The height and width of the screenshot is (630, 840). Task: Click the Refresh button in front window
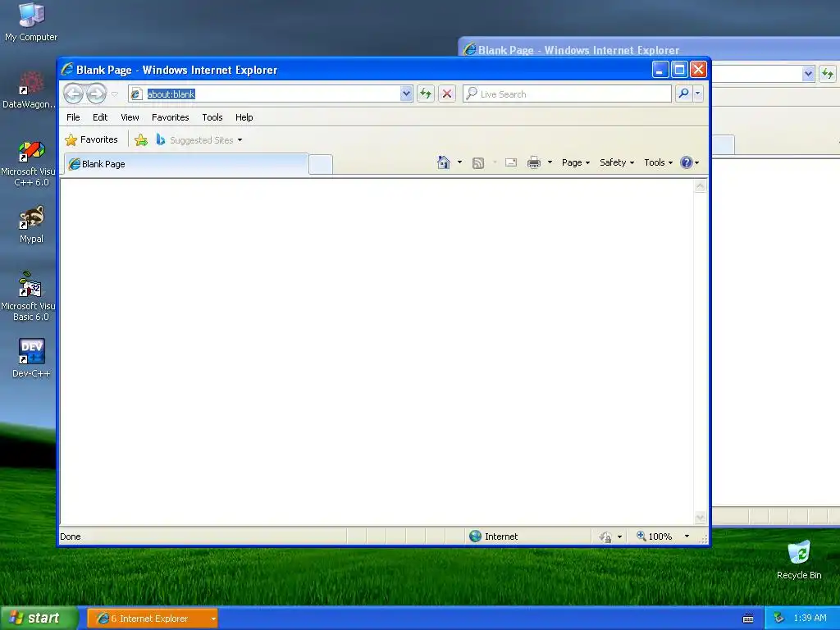click(x=426, y=94)
